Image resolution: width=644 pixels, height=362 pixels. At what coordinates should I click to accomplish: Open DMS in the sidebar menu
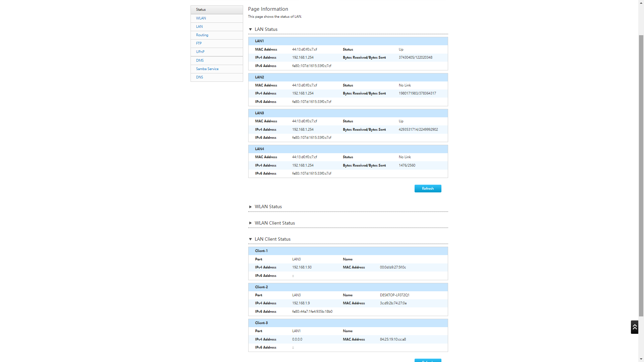tap(200, 61)
